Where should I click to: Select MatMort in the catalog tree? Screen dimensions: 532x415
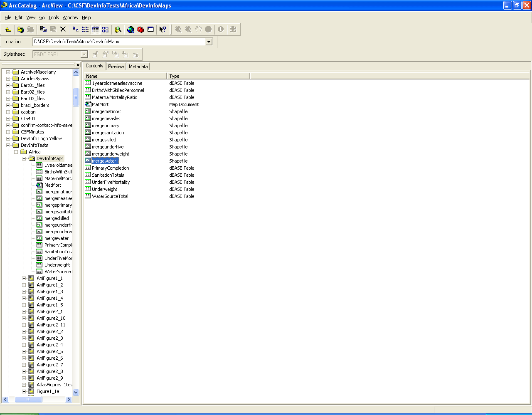tap(53, 185)
